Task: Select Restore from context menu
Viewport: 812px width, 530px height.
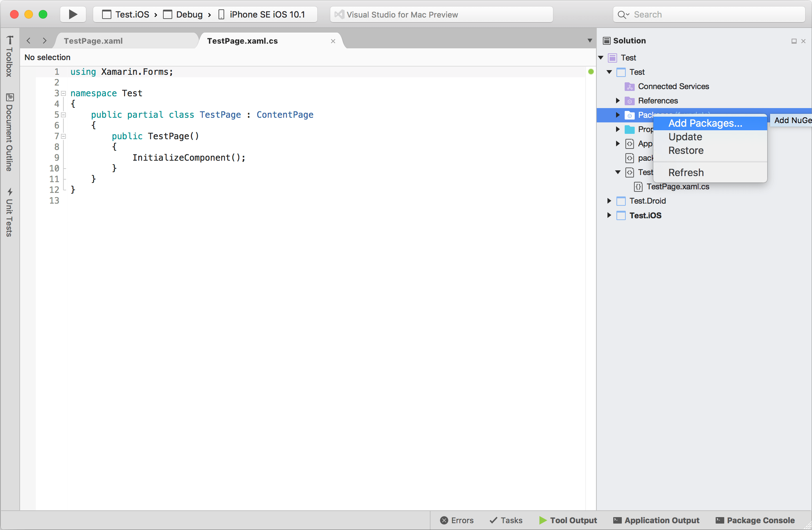Action: [x=685, y=150]
